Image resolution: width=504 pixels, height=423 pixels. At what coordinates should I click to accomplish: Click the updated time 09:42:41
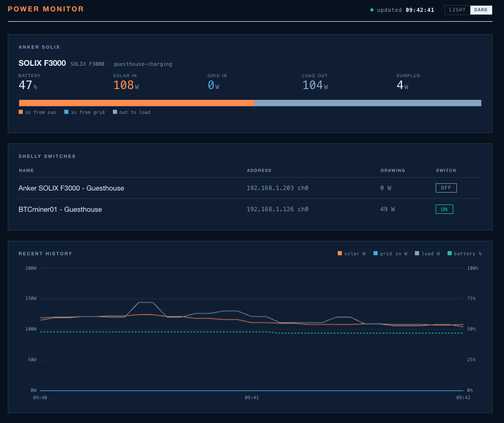click(420, 10)
